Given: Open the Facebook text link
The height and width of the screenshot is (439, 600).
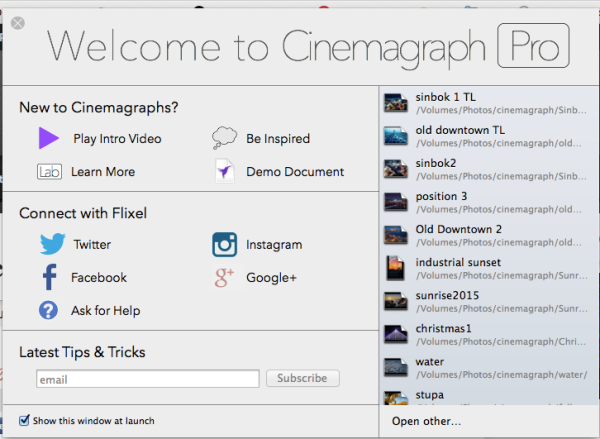Looking at the screenshot, I should (x=99, y=277).
